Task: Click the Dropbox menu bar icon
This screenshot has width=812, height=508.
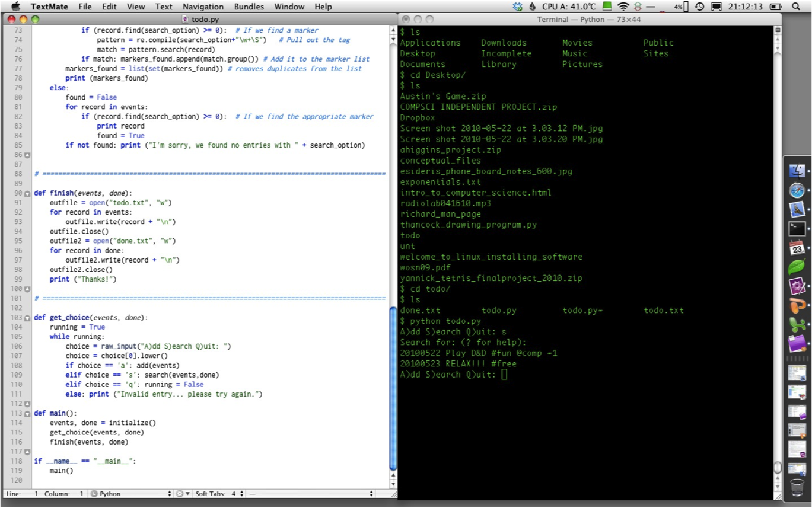Action: [518, 7]
